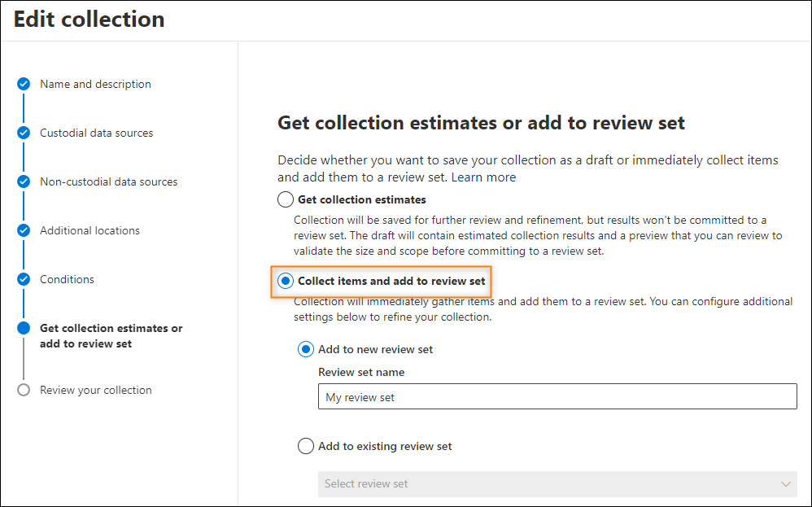Click the Conditions step checkmark icon
812x507 pixels.
coord(24,279)
